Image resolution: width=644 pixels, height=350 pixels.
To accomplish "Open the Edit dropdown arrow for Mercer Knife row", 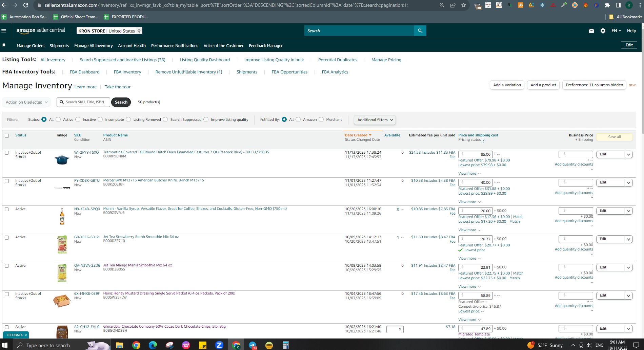I will pos(629,183).
